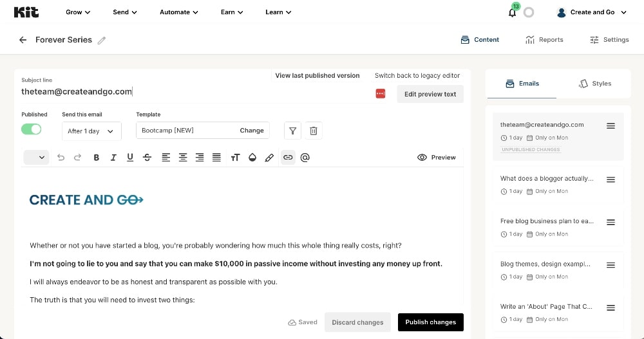Expand the Automate menu
Viewport: 644px width, 339px height.
coord(179,12)
